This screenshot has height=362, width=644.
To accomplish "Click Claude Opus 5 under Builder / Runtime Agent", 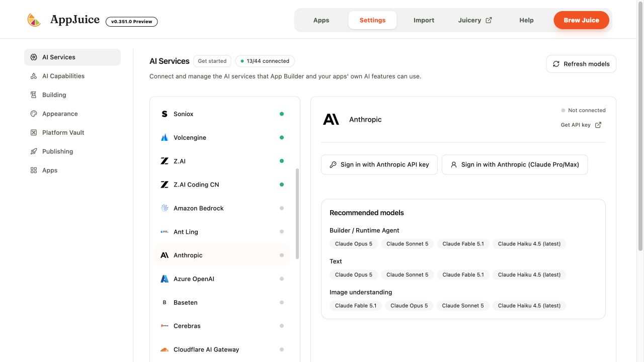I will pyautogui.click(x=354, y=244).
